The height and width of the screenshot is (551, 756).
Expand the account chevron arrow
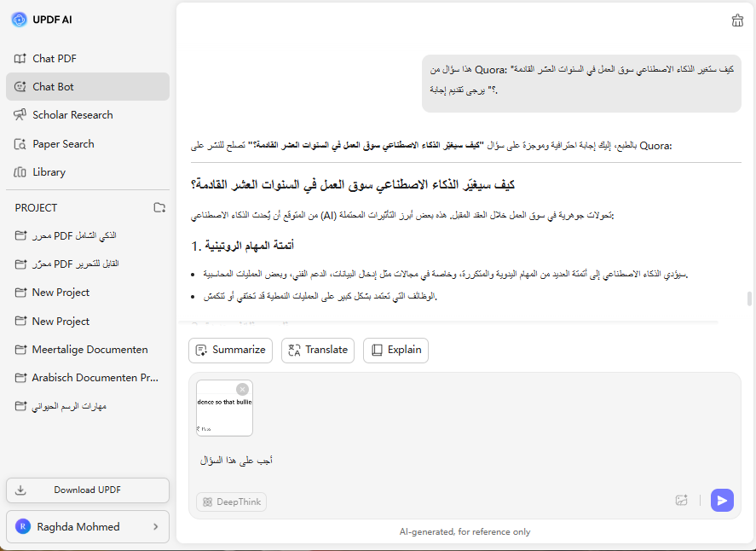click(155, 526)
